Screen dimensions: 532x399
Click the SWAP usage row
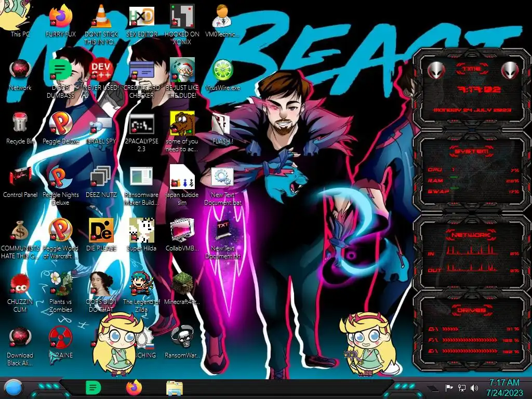click(x=473, y=191)
